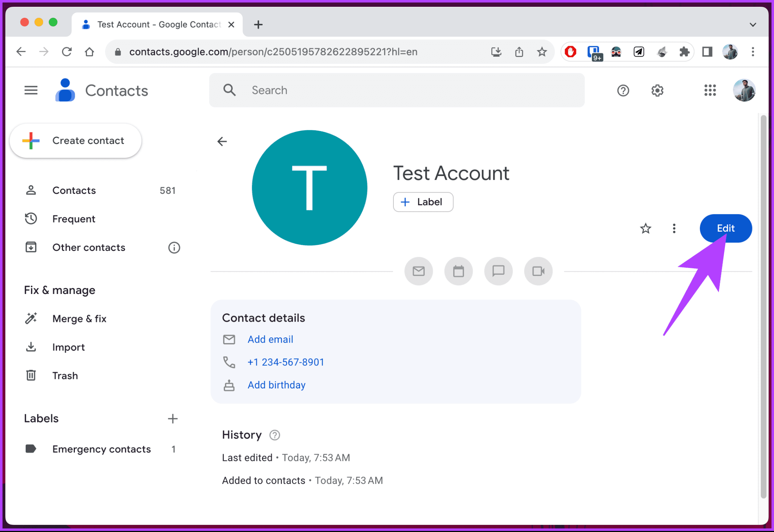The image size is (774, 532).
Task: Add a birthday for the contact
Action: click(x=276, y=385)
